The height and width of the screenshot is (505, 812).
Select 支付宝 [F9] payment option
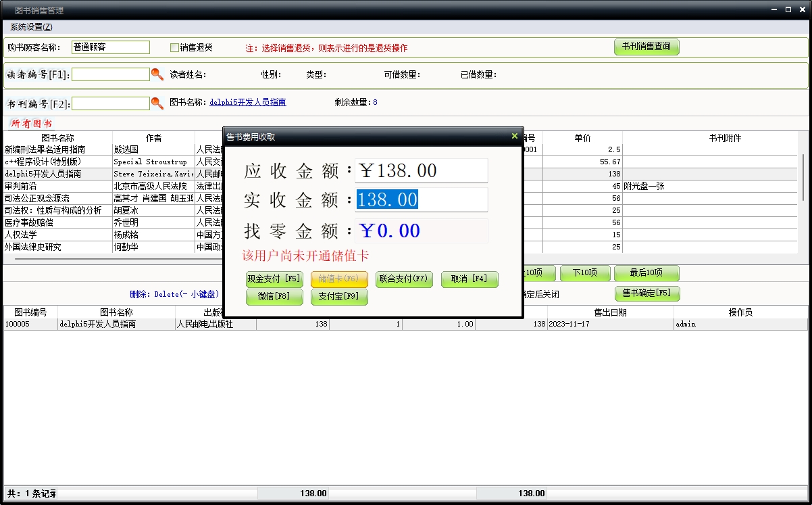(339, 297)
